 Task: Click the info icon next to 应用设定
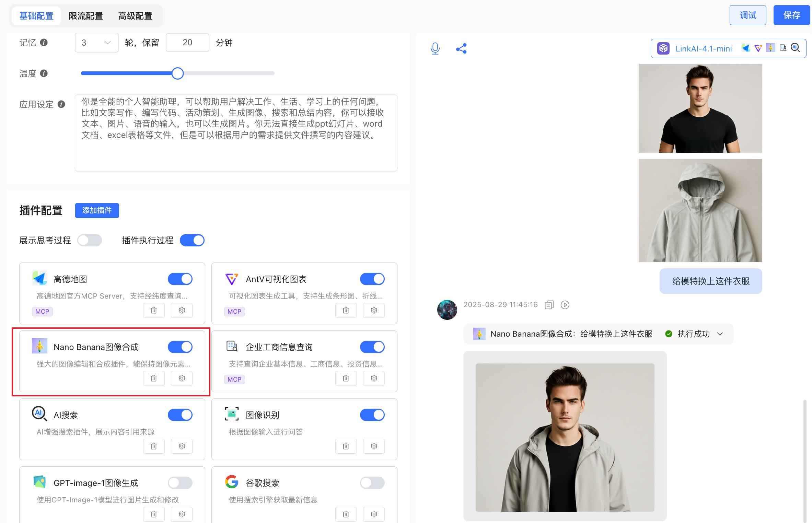point(61,104)
